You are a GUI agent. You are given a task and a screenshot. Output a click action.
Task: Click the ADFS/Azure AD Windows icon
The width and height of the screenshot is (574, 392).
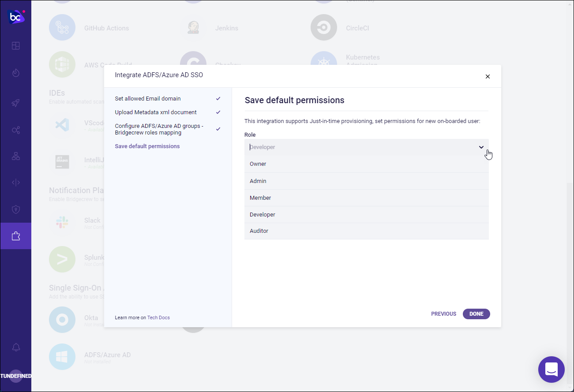62,357
